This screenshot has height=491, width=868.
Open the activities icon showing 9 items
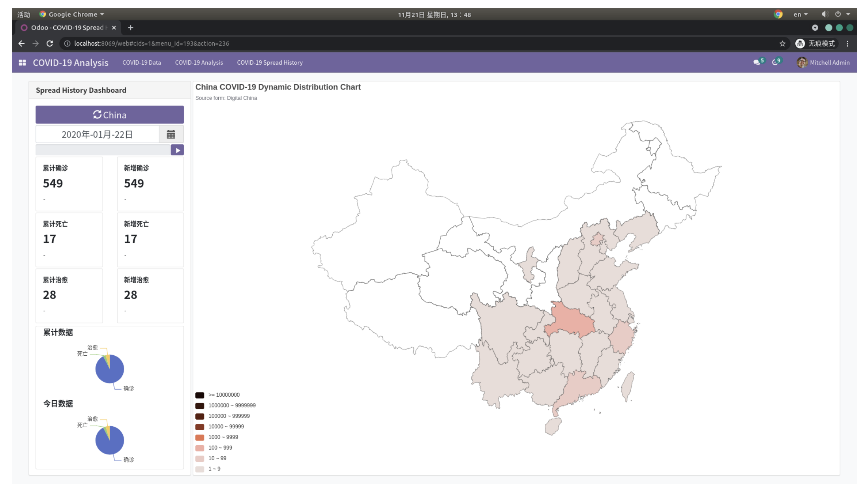[775, 62]
